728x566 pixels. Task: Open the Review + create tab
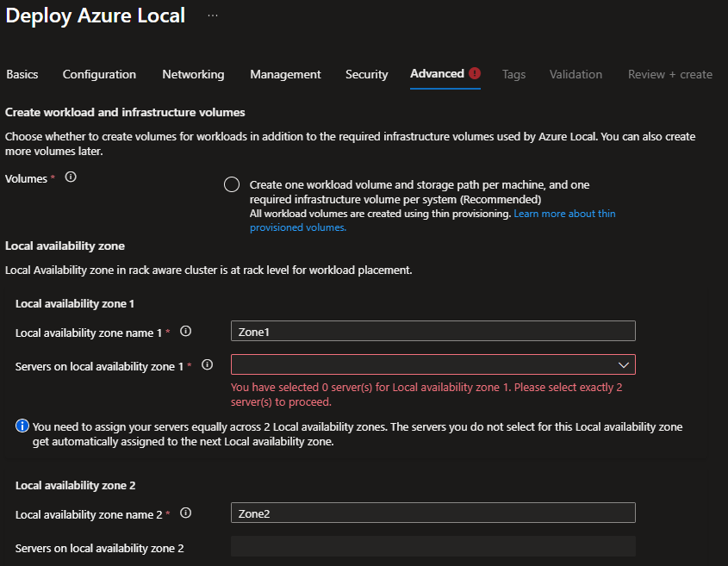click(x=669, y=74)
